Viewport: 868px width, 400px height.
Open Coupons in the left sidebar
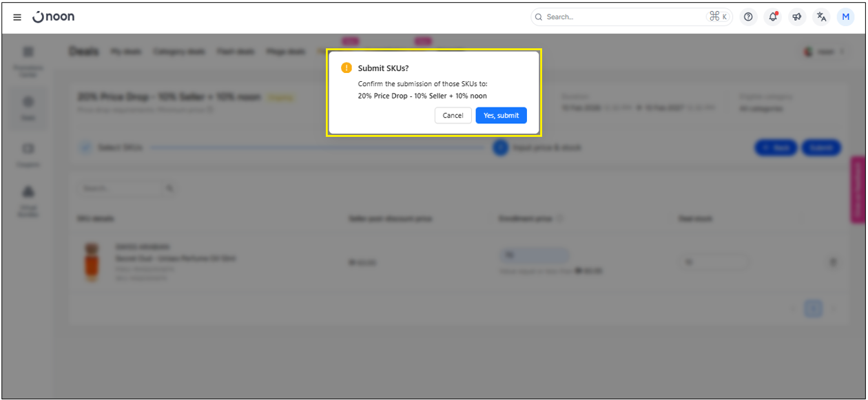point(28,154)
